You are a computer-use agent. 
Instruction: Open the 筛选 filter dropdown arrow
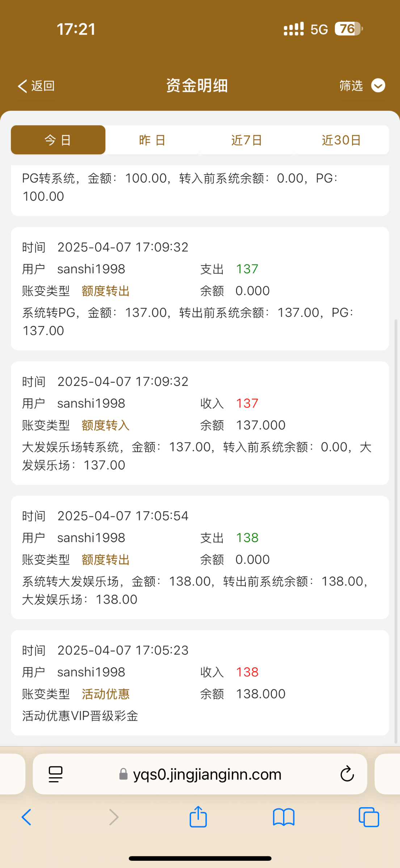378,86
